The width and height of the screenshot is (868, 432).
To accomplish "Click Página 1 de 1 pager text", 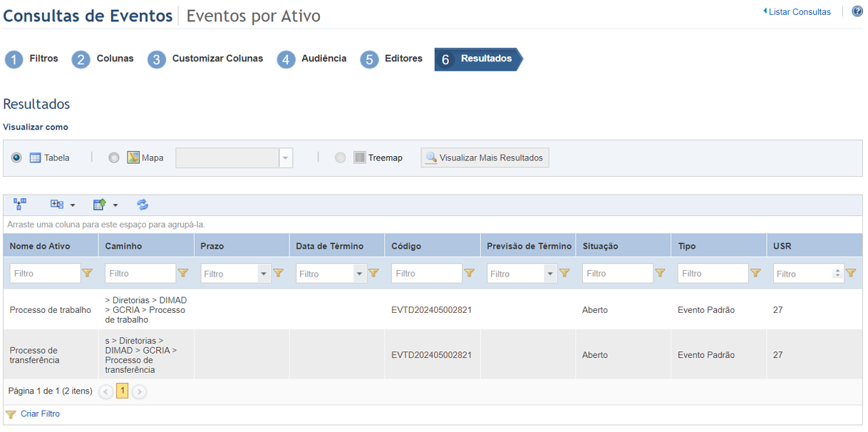I will click(x=50, y=391).
